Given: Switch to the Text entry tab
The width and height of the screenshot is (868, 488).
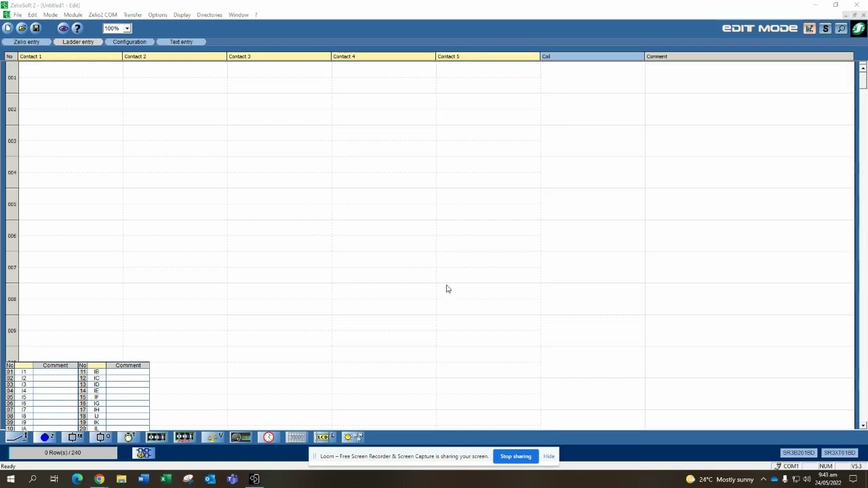Looking at the screenshot, I should click(181, 42).
